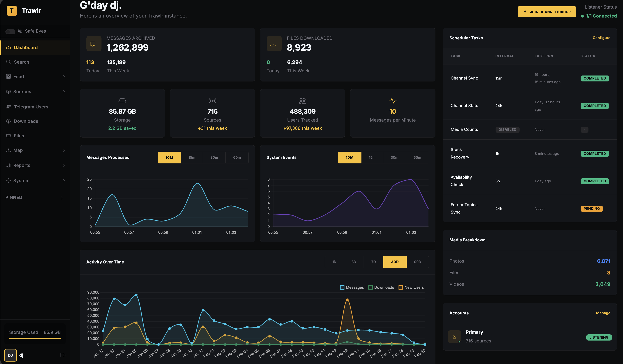Select the Map sidebar icon
Image resolution: width=623 pixels, height=364 pixels.
(x=8, y=150)
